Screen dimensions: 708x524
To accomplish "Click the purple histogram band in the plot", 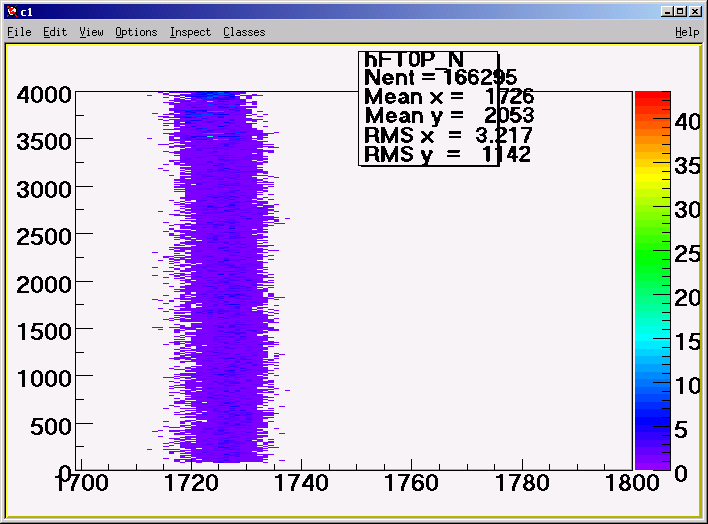I will pos(221,278).
